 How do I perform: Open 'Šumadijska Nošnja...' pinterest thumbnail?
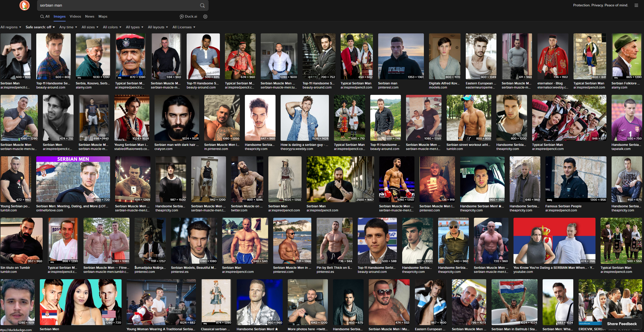150,241
